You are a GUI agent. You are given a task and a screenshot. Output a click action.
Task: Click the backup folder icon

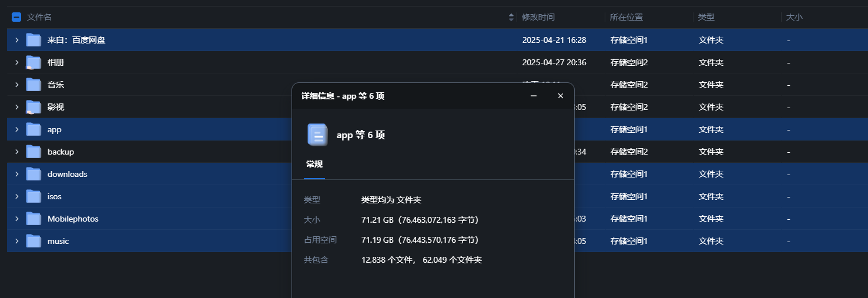click(33, 152)
